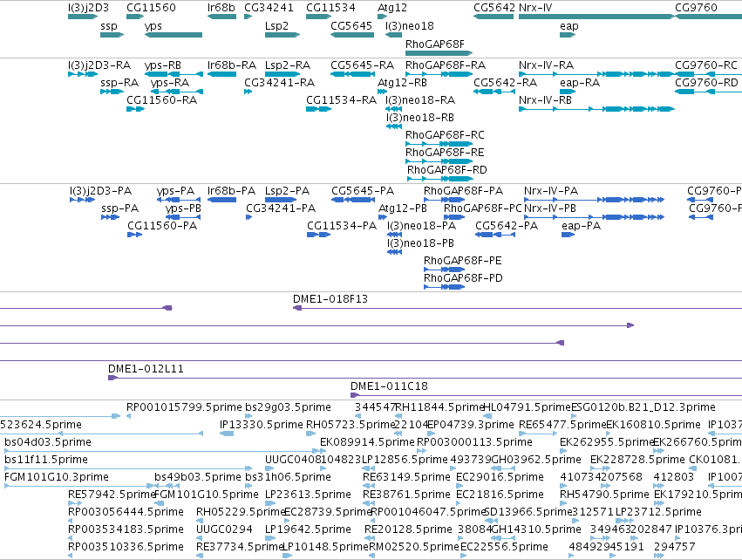Select EST RP001015799.5prime
The height and width of the screenshot is (560, 742).
184,407
